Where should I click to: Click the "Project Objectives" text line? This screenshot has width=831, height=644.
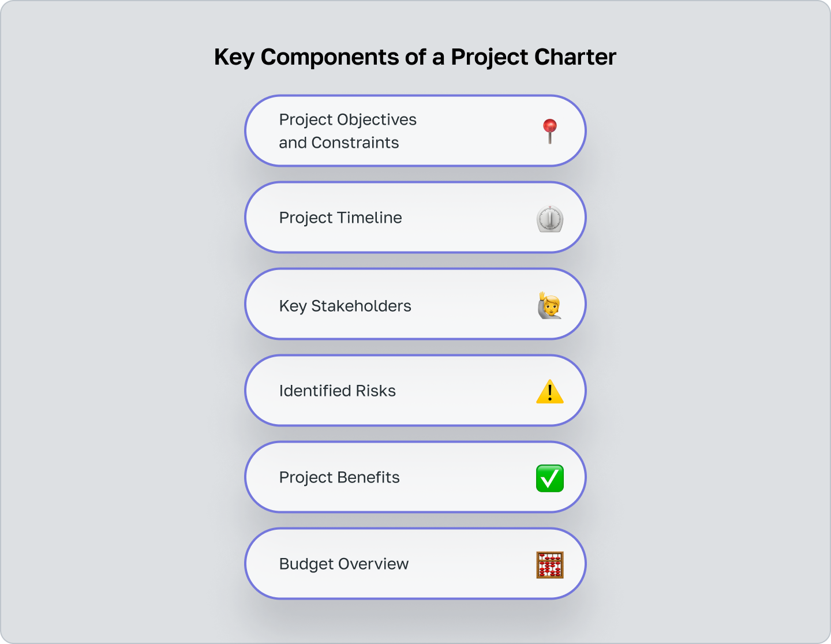tap(348, 119)
